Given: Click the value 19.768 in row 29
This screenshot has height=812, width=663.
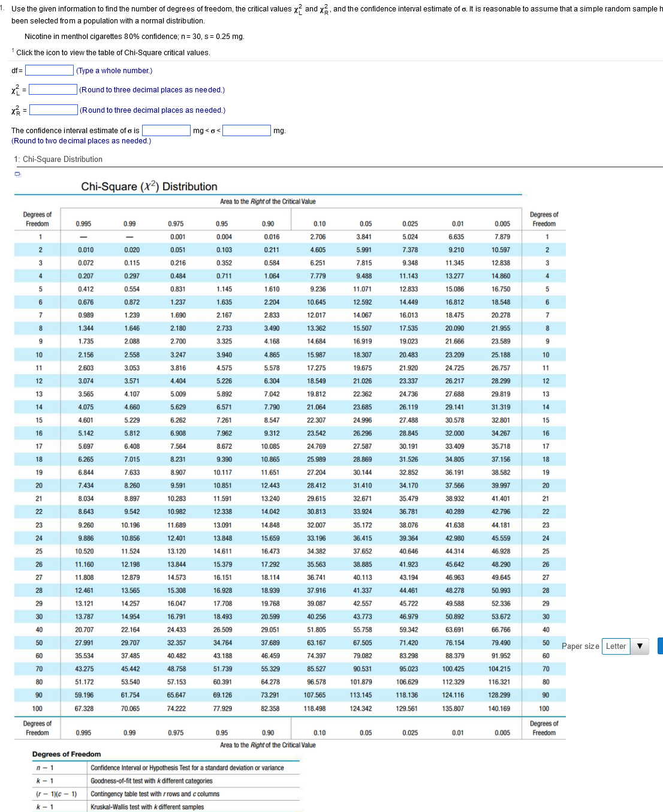Looking at the screenshot, I should click(270, 603).
